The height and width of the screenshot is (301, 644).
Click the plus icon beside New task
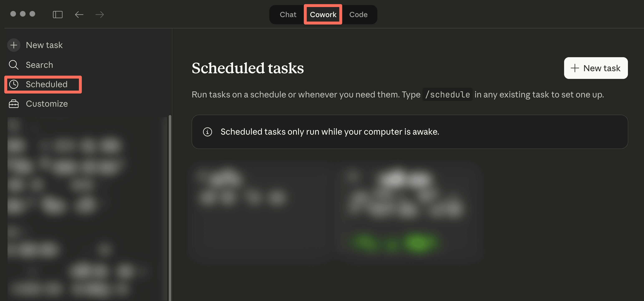click(x=14, y=45)
